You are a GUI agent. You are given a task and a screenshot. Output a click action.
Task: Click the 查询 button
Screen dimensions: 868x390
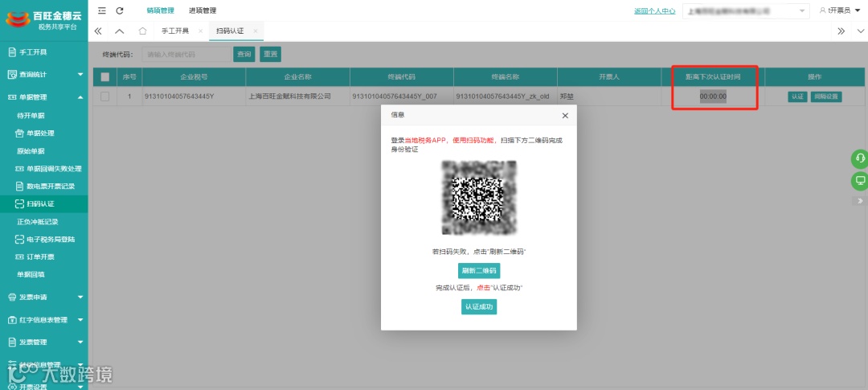click(244, 55)
